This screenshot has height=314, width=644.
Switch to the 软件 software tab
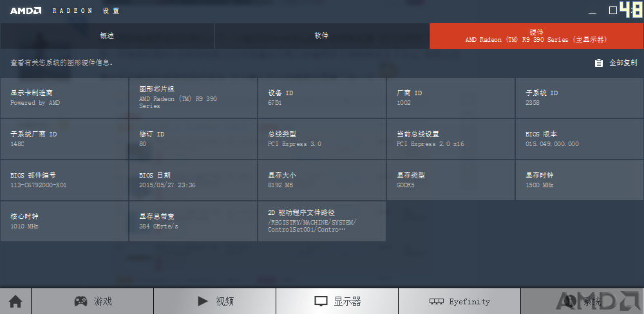point(321,35)
